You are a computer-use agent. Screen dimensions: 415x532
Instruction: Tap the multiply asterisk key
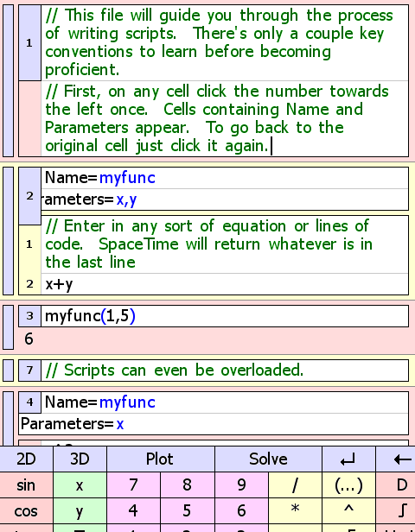pyautogui.click(x=295, y=511)
